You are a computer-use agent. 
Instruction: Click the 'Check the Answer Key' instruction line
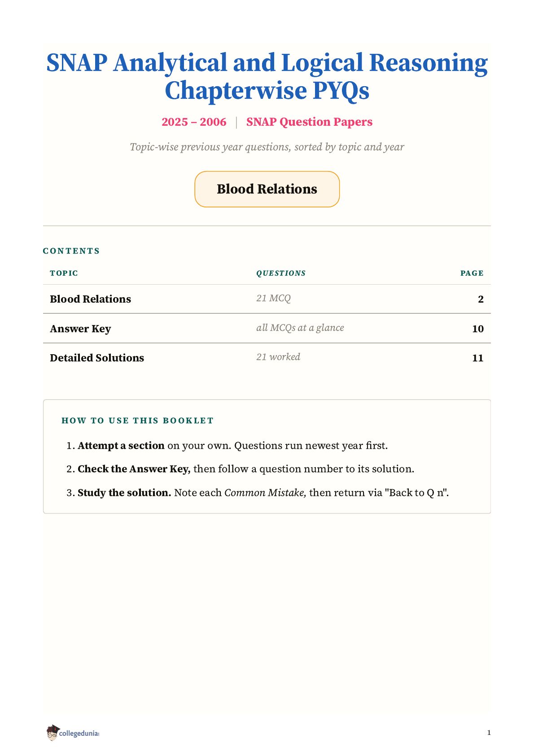(x=240, y=469)
